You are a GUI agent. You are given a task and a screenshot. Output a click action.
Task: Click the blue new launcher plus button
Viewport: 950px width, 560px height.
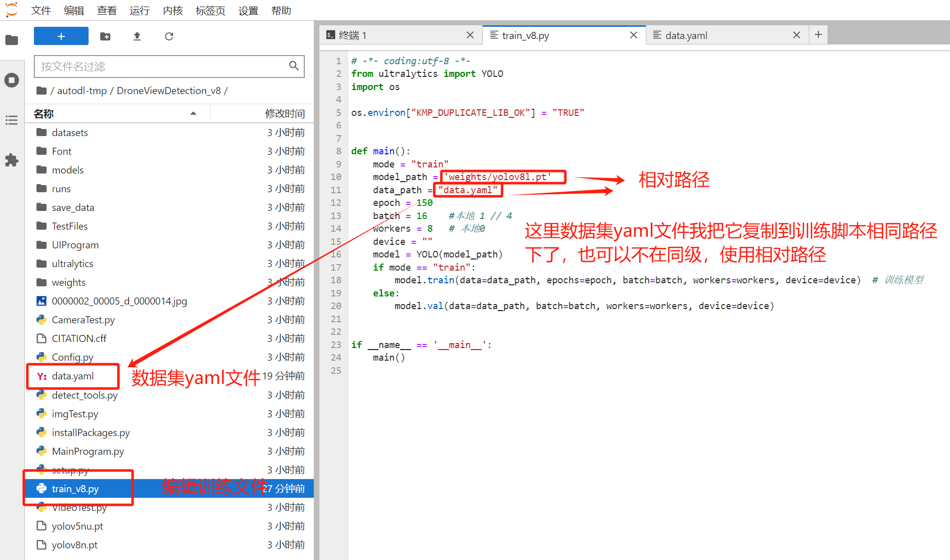[x=61, y=36]
